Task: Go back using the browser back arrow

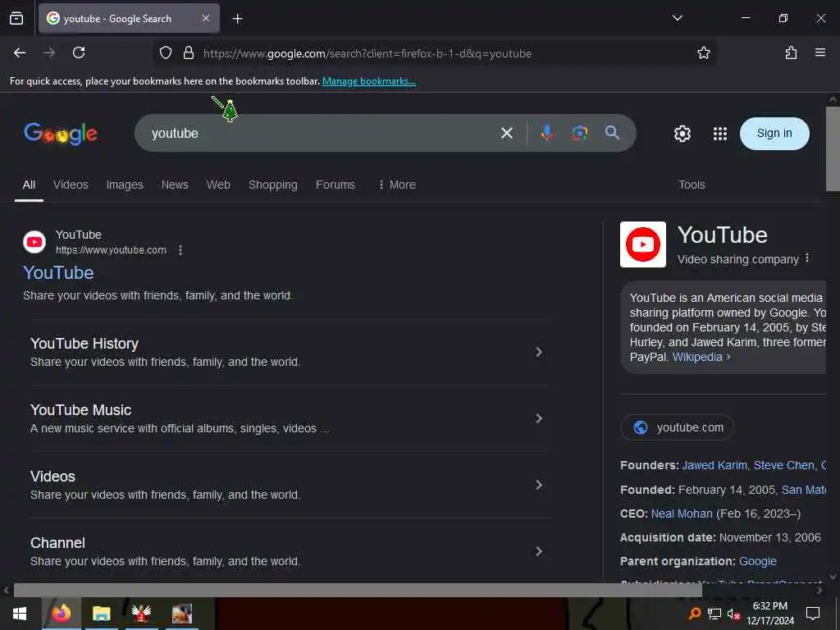Action: pyautogui.click(x=20, y=52)
